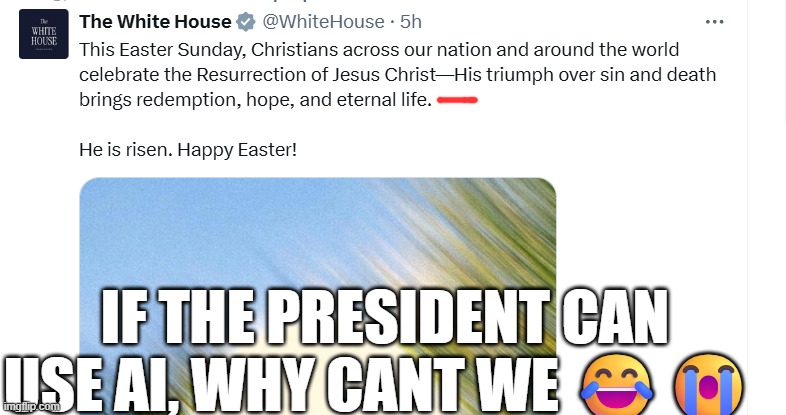Click the red underline mark after 'eternal life'
Image resolution: width=786 pixels, height=415 pixels.
point(458,100)
